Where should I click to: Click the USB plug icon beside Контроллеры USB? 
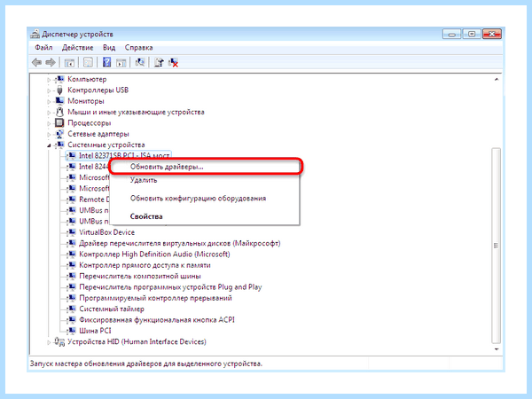coord(59,90)
